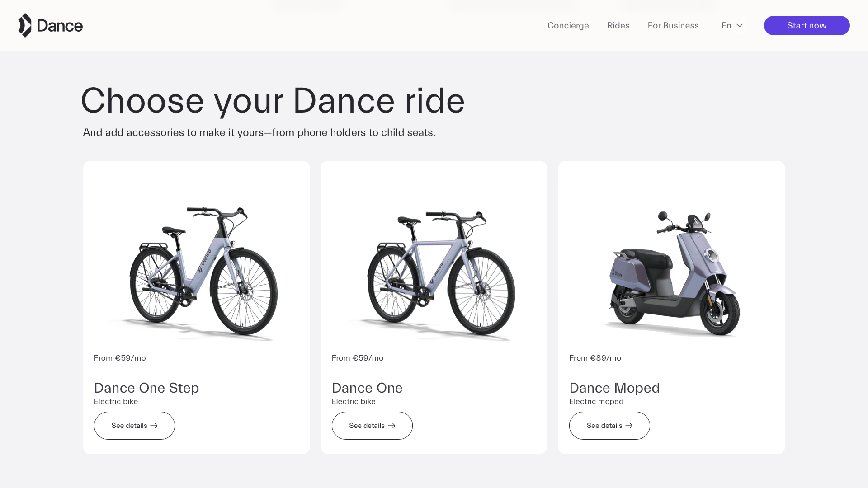Screen dimensions: 868x488
Task: Click the Dance Moped title
Action: coord(614,388)
